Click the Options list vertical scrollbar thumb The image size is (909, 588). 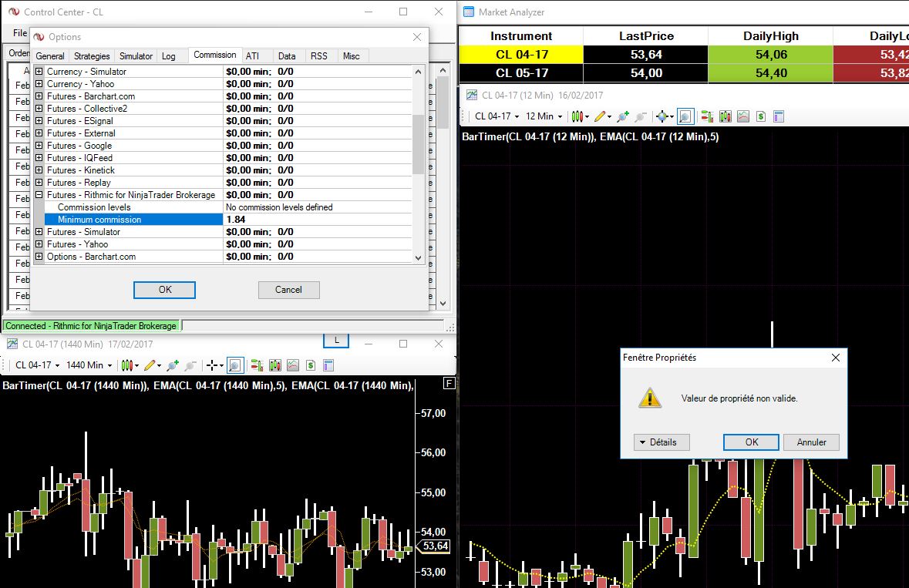click(418, 144)
